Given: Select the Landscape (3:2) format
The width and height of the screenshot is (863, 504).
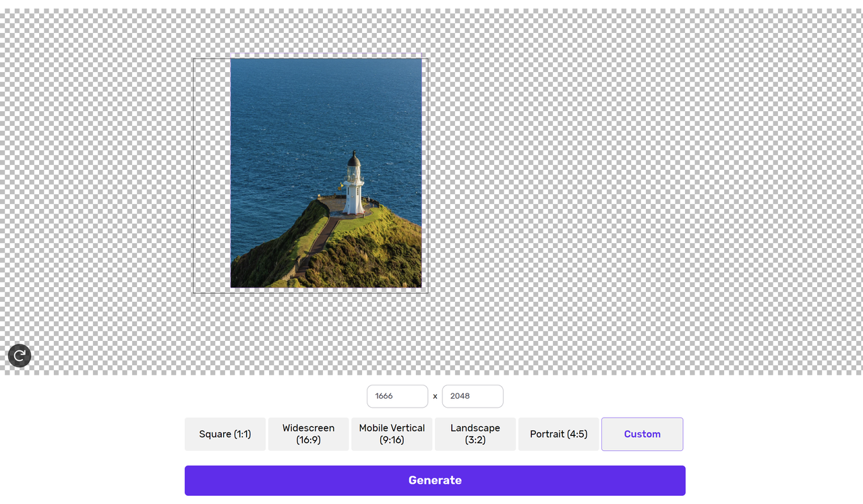Looking at the screenshot, I should [475, 434].
